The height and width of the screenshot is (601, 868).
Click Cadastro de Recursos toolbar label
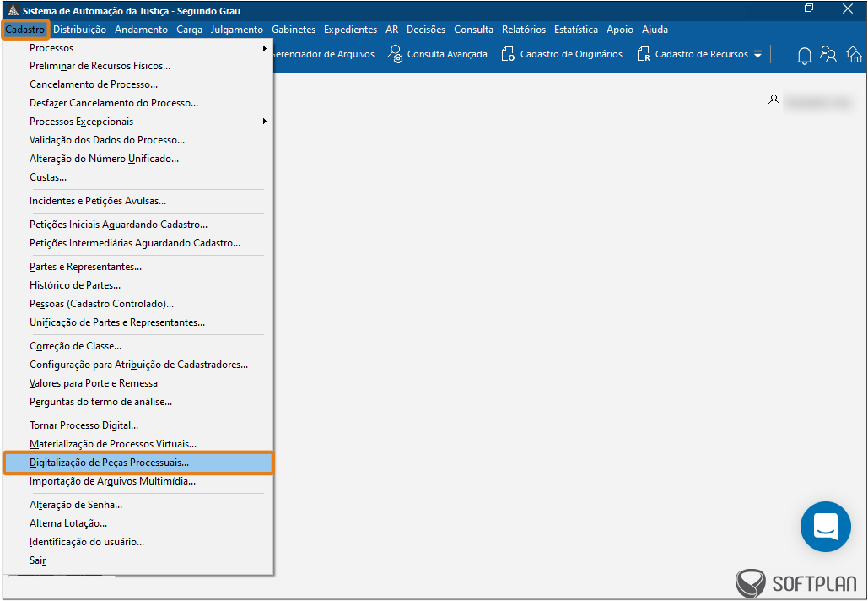click(701, 54)
